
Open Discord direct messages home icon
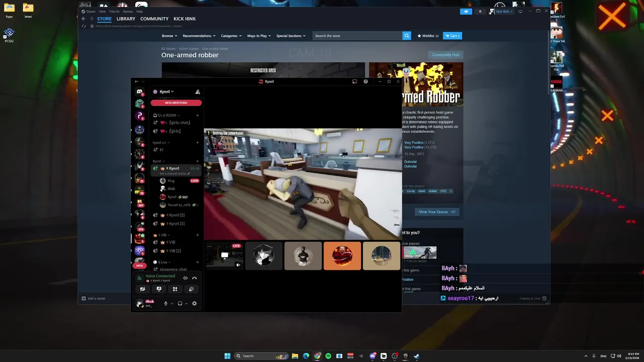[139, 92]
